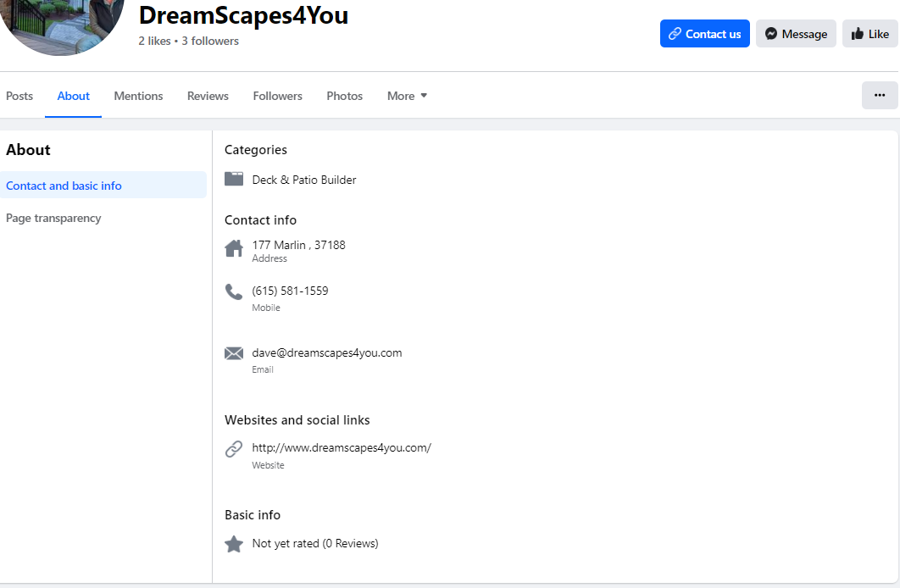Viewport: 900px width, 588px height.
Task: Click the address 177 Marlin, 37188
Action: click(x=298, y=245)
